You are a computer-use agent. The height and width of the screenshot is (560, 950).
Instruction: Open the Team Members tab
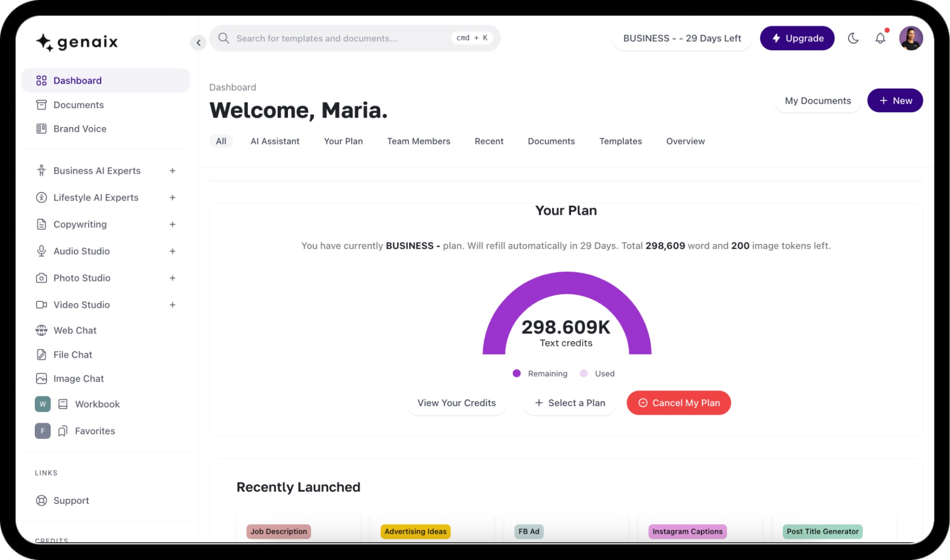click(418, 141)
